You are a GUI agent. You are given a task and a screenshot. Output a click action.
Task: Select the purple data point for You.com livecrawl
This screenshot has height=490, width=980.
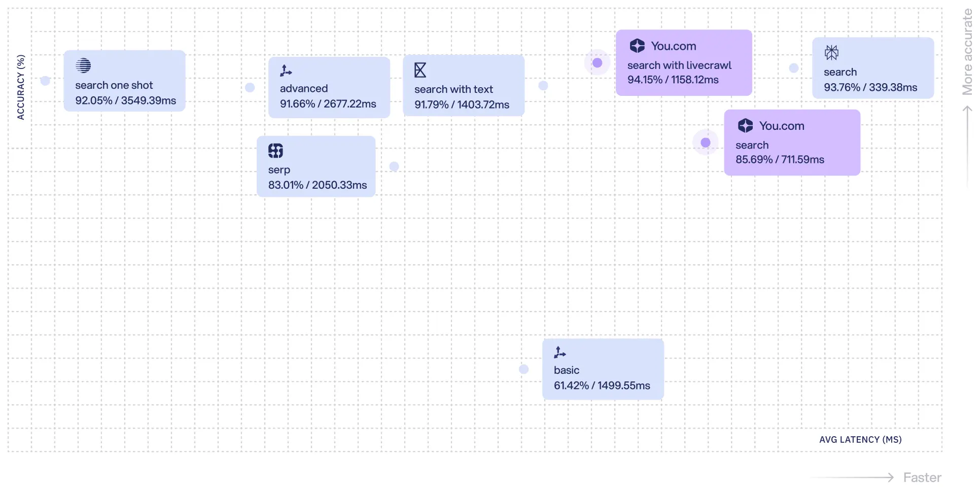[x=598, y=62]
